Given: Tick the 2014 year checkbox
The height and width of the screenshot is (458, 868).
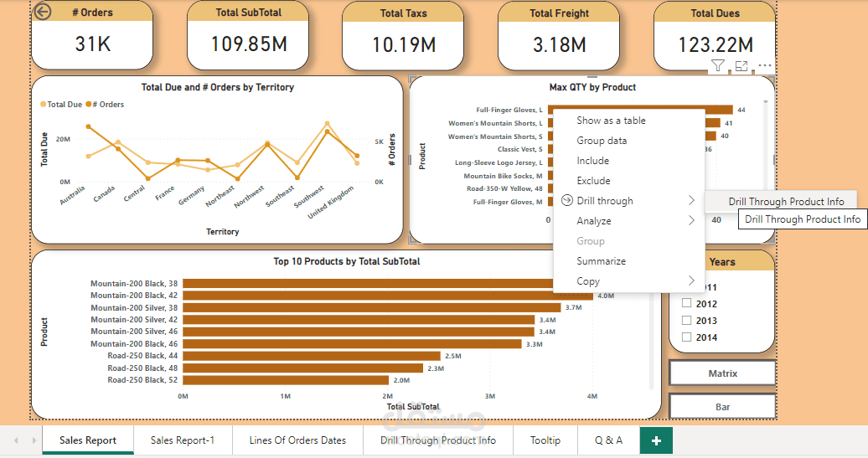Looking at the screenshot, I should (x=686, y=337).
